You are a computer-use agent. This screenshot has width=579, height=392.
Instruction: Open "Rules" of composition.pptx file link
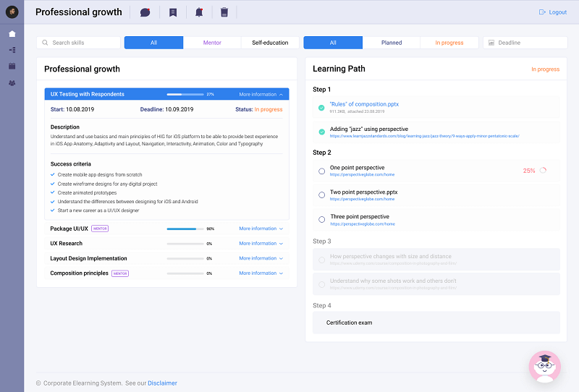coord(364,104)
